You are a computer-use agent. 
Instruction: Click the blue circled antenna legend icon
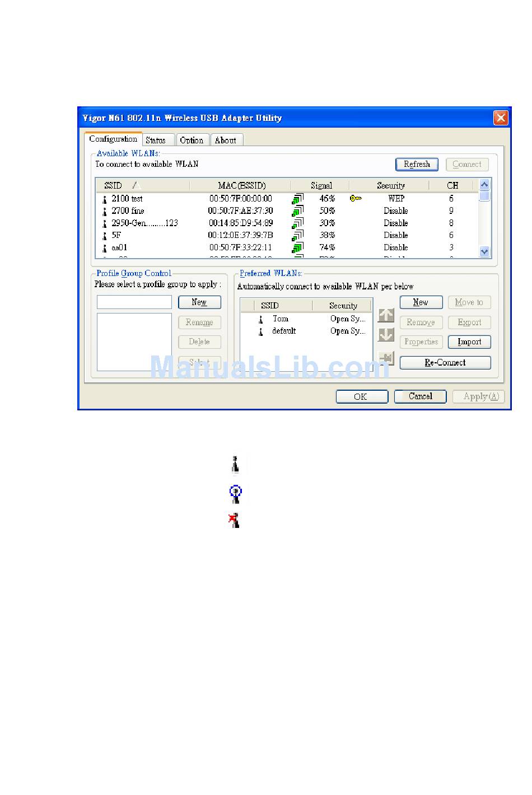236,493
